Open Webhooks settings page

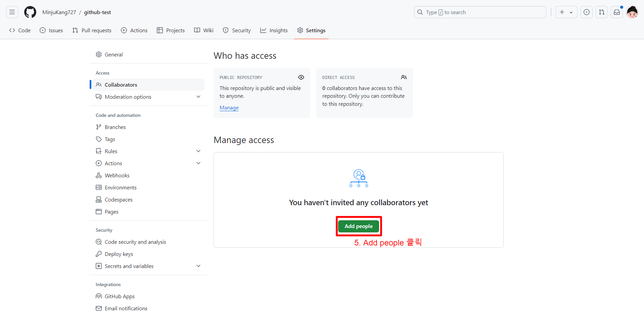tap(148, 175)
